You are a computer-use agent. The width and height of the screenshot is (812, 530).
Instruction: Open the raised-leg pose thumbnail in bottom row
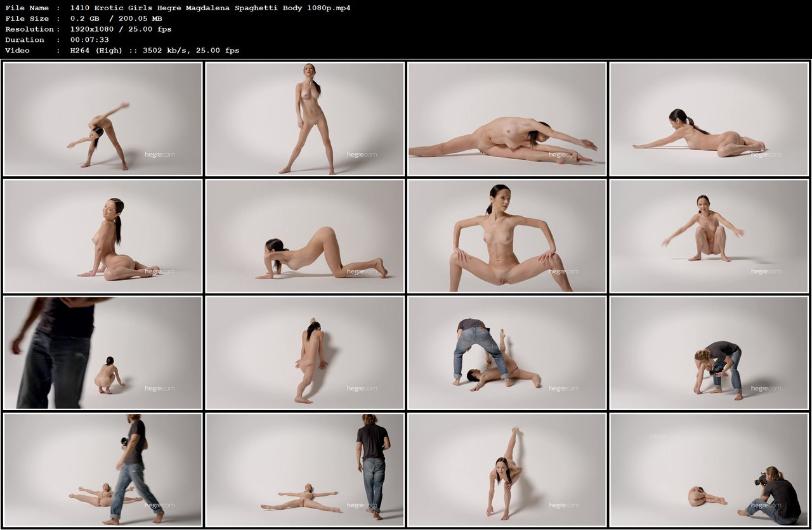[507, 471]
